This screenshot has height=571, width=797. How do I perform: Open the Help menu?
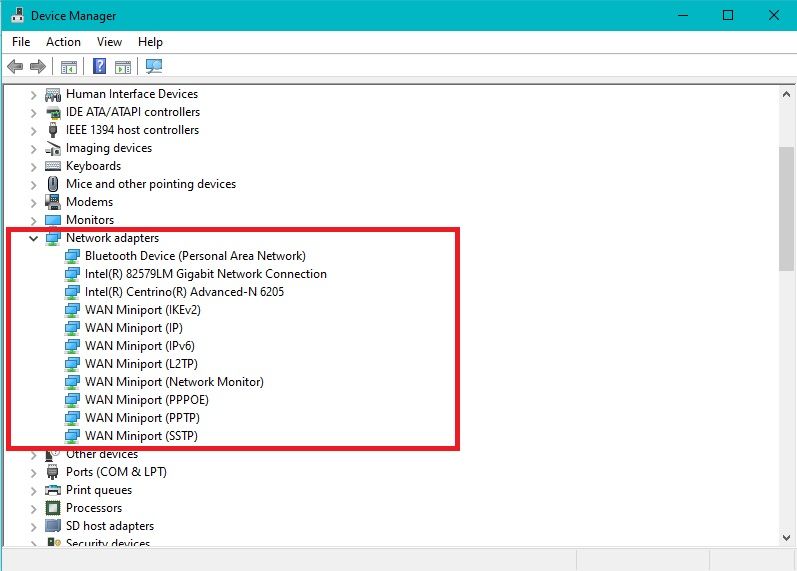[x=150, y=42]
